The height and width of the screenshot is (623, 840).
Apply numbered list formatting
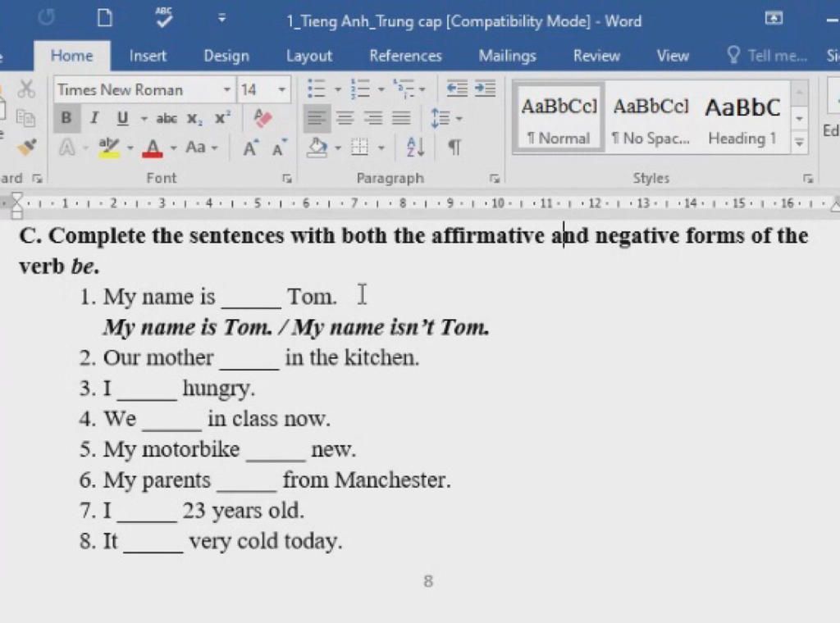(360, 89)
